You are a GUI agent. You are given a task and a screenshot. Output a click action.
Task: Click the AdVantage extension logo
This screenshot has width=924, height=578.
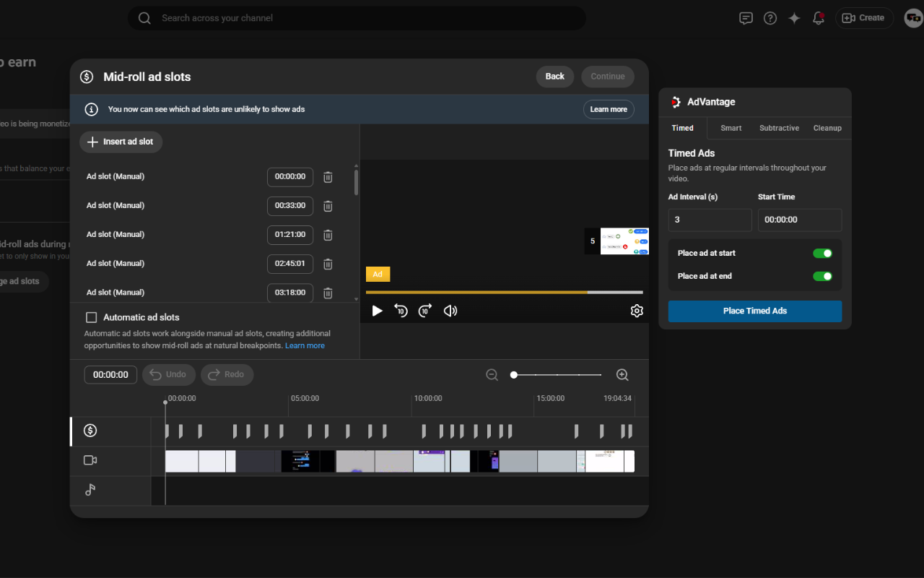tap(676, 102)
